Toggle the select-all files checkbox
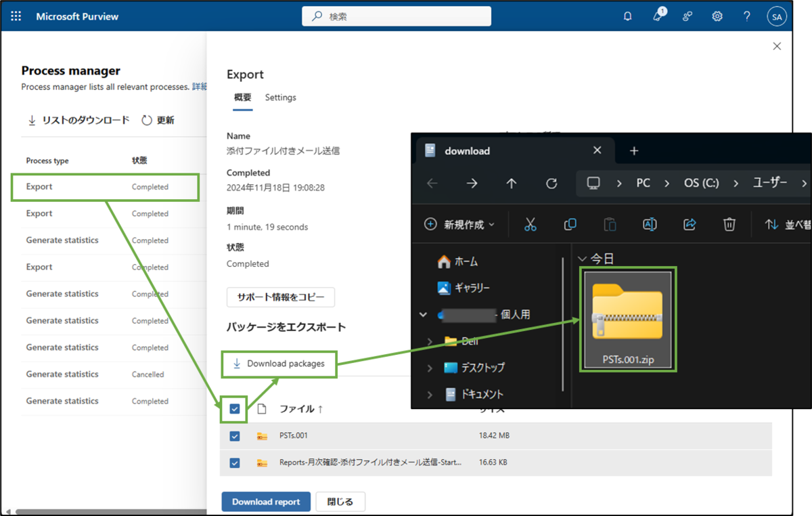Screen dimensions: 812x516 [x=235, y=409]
